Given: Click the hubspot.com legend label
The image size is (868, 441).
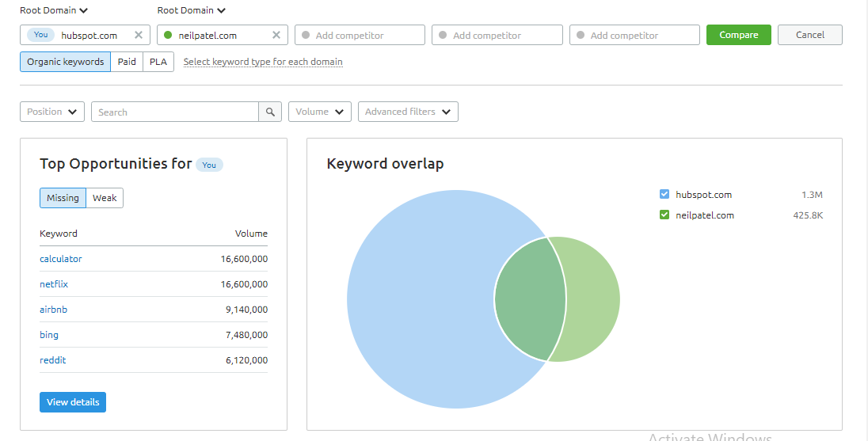Looking at the screenshot, I should coord(703,195).
